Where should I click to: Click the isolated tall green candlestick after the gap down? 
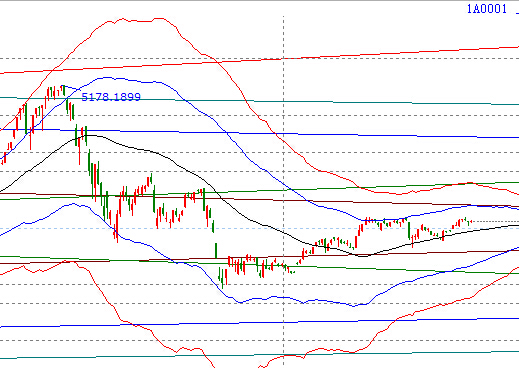[216, 250]
